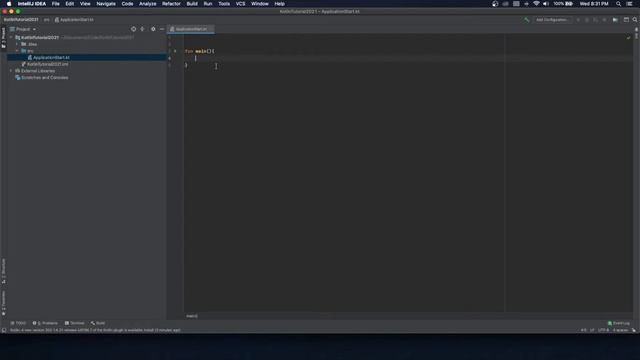The image size is (640, 360).
Task: Expand External Libraries node
Action: coord(11,71)
